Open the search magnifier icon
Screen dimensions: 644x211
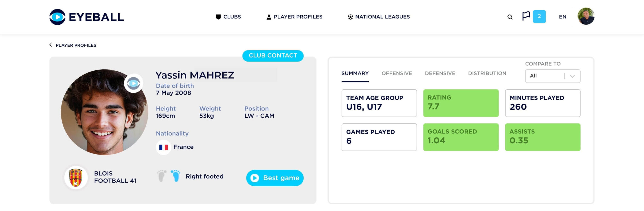click(x=510, y=17)
